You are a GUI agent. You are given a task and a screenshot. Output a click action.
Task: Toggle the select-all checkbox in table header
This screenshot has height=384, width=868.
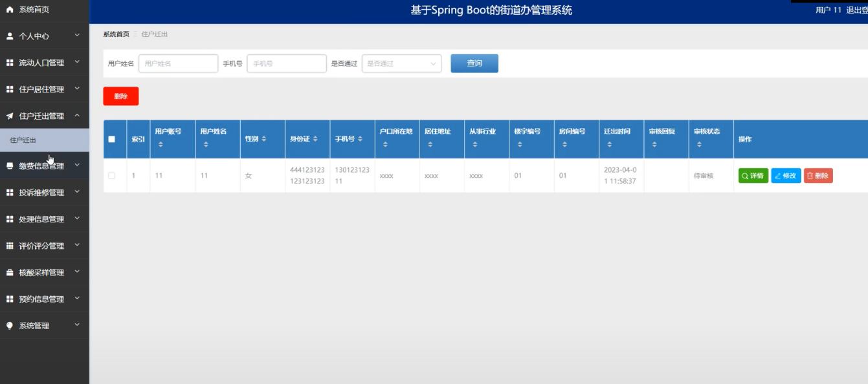point(112,139)
